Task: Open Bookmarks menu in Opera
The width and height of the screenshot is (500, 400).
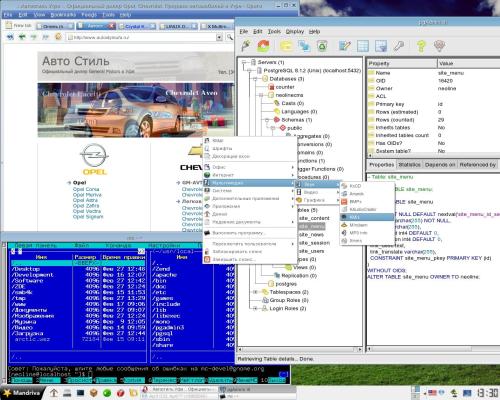Action: pyautogui.click(x=63, y=15)
